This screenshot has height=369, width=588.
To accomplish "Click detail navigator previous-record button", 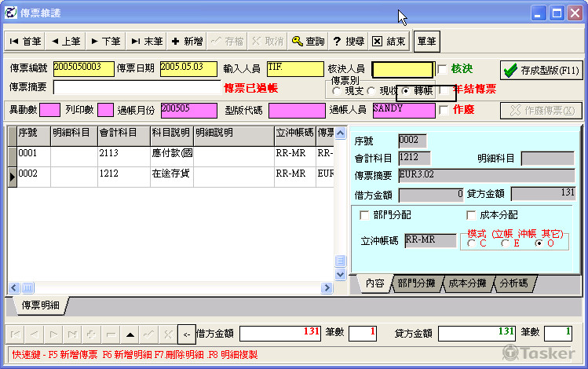I will (x=35, y=334).
